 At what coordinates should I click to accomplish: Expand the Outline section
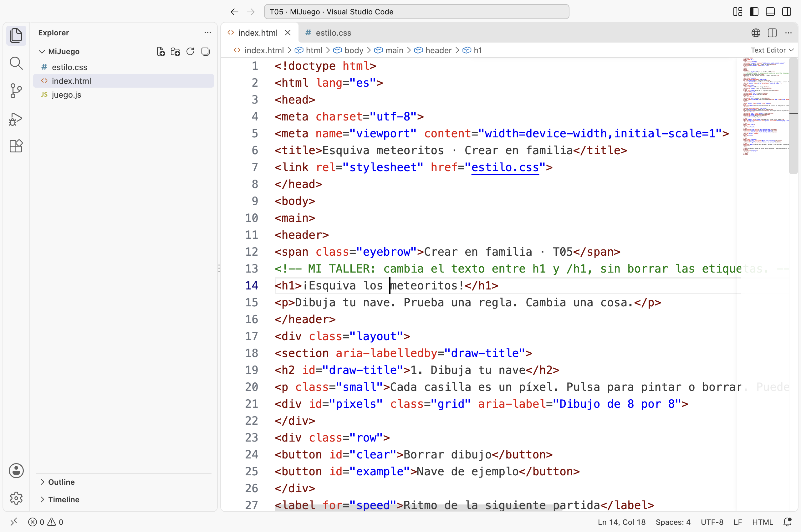tap(124, 482)
